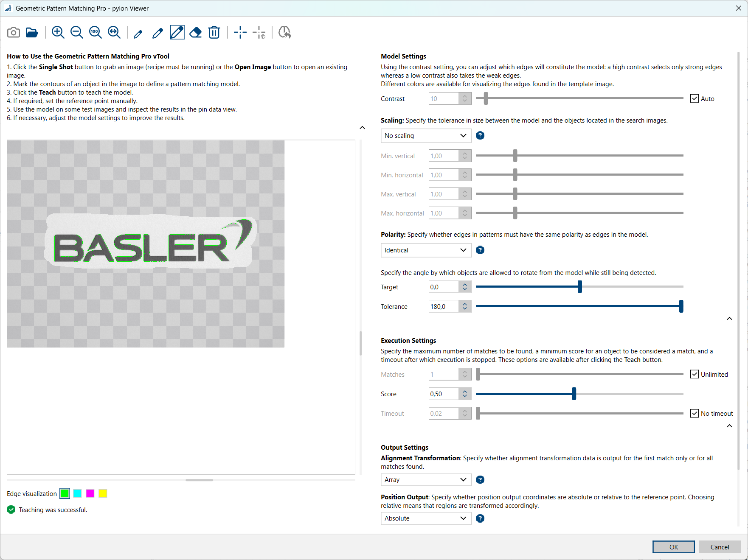
Task: Click the Contrast slider handle
Action: click(486, 98)
